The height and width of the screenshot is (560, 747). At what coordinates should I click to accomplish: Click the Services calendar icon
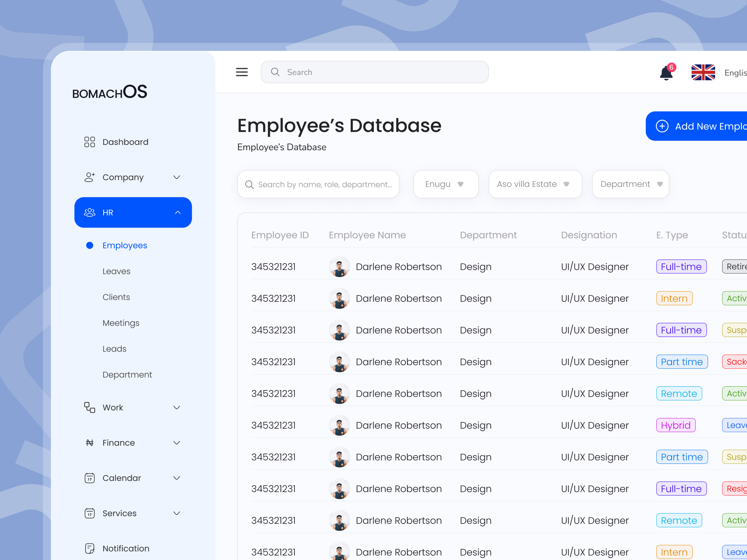[x=89, y=513]
